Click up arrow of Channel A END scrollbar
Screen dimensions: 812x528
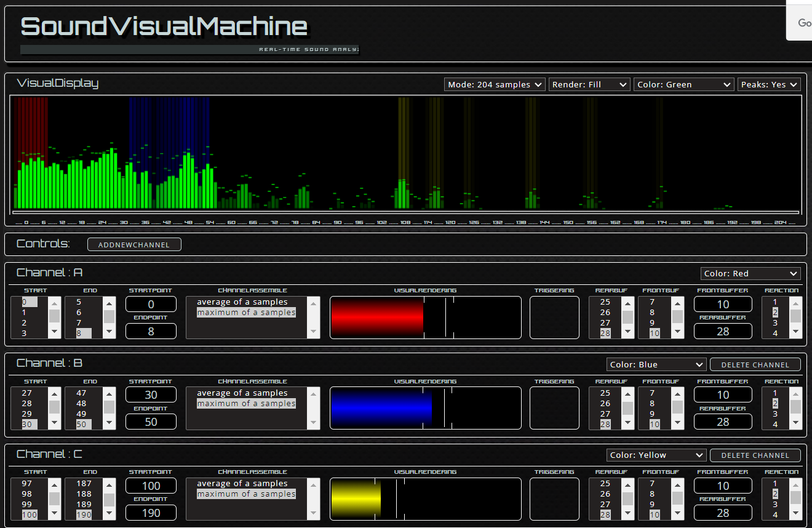(109, 303)
